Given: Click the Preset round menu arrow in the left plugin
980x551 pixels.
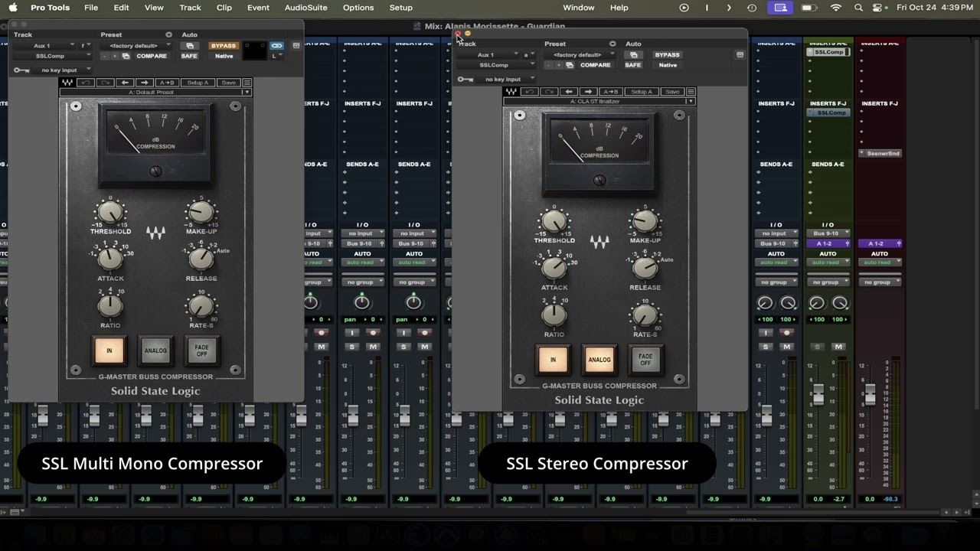Looking at the screenshot, I should click(168, 34).
